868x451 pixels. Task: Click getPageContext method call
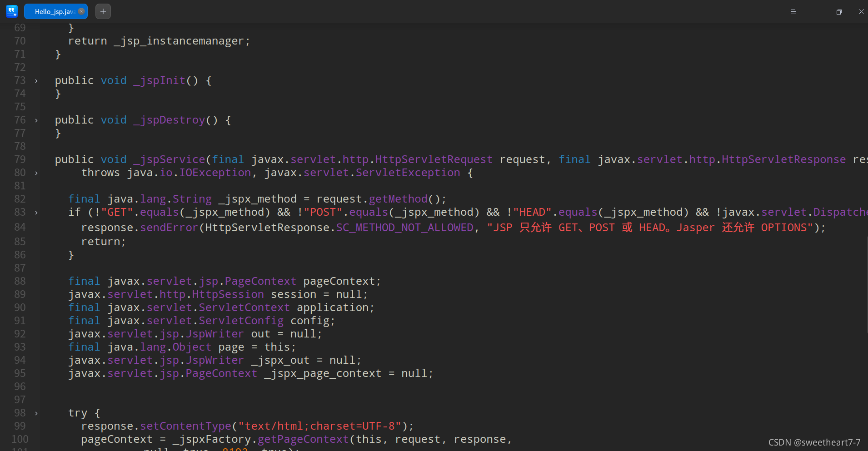click(303, 440)
